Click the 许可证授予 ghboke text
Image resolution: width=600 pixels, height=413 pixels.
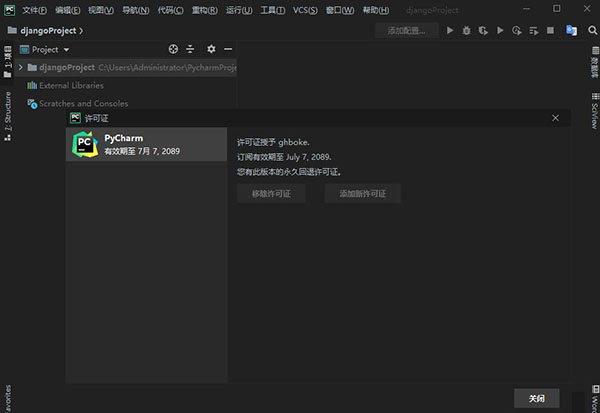[x=273, y=142]
